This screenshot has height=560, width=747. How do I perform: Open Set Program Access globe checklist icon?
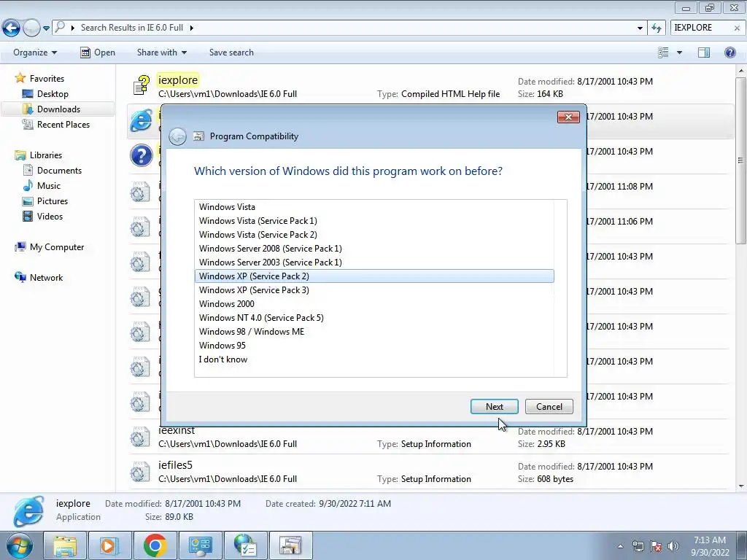pos(245,545)
